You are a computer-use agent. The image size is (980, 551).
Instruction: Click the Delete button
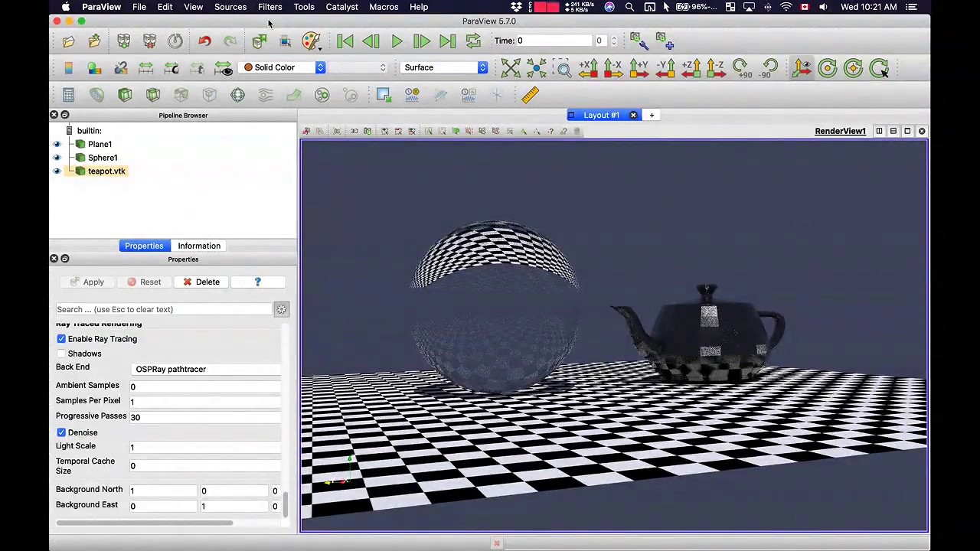coord(201,282)
